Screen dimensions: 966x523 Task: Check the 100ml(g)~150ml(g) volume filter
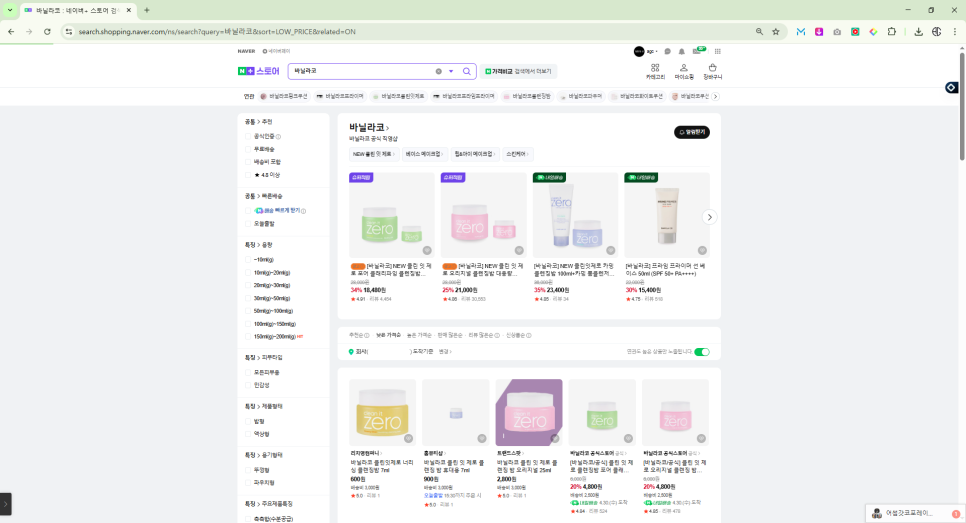(x=248, y=324)
